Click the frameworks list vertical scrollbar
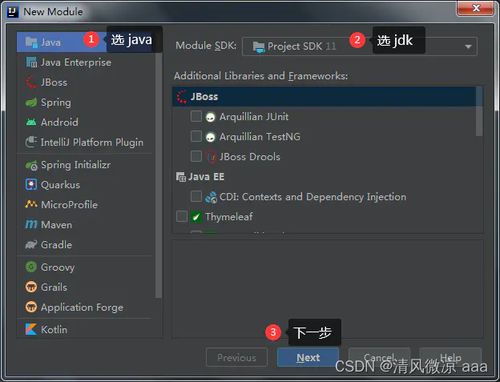The height and width of the screenshot is (382, 500). (x=479, y=112)
